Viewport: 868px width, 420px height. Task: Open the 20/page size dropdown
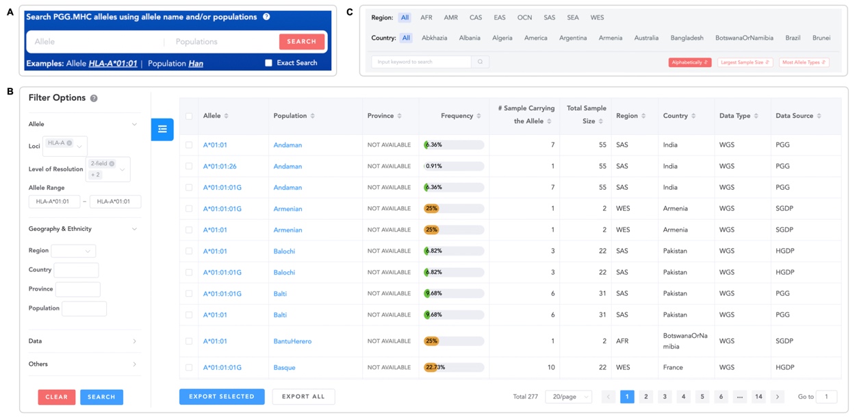pyautogui.click(x=568, y=397)
